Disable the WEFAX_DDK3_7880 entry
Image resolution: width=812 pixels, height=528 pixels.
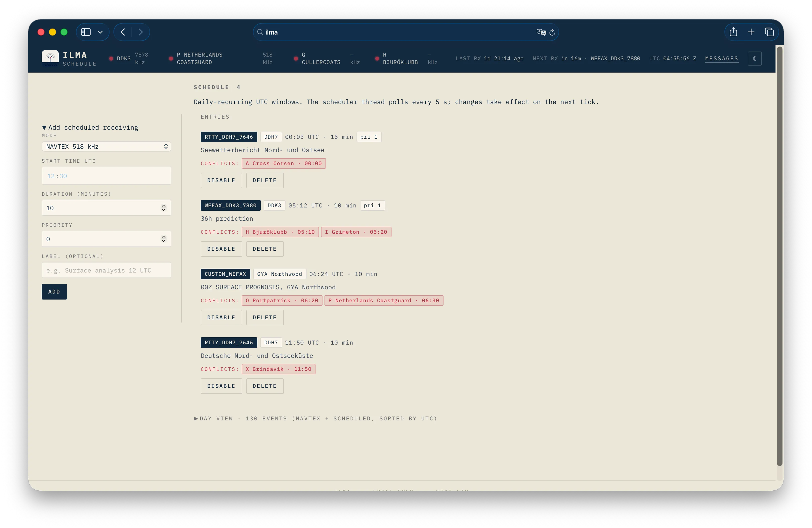(x=221, y=249)
